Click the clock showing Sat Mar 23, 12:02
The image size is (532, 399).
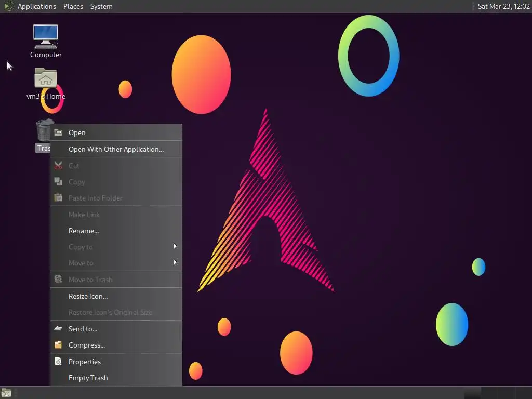(503, 6)
